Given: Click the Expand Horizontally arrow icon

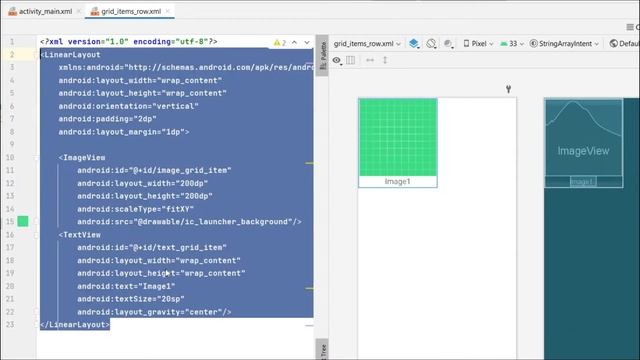Looking at the screenshot, I should tap(370, 60).
